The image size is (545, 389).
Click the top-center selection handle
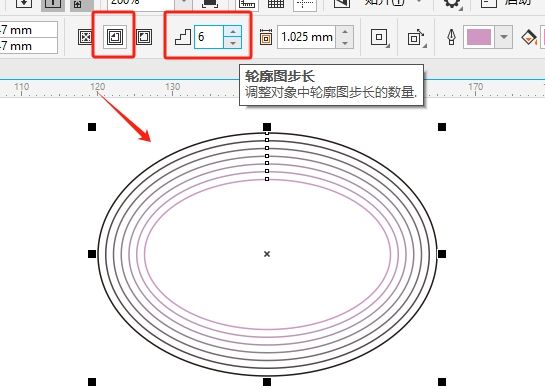[x=267, y=127]
